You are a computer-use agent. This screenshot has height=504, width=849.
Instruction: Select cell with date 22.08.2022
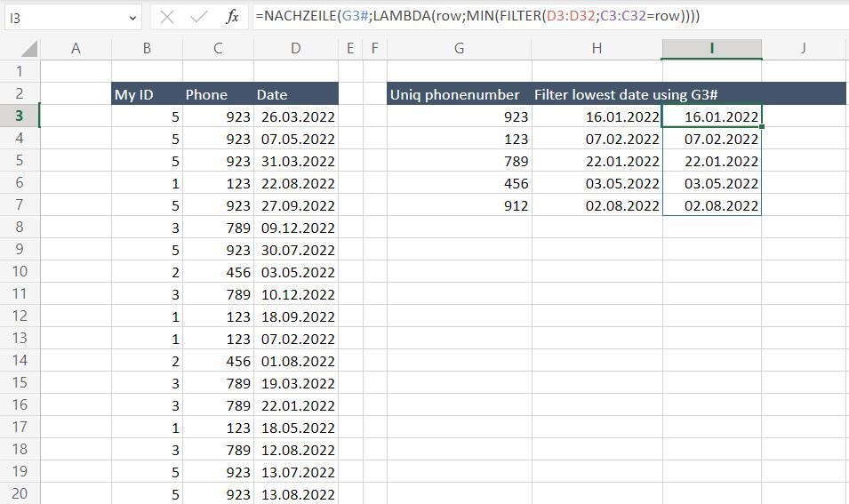296,182
